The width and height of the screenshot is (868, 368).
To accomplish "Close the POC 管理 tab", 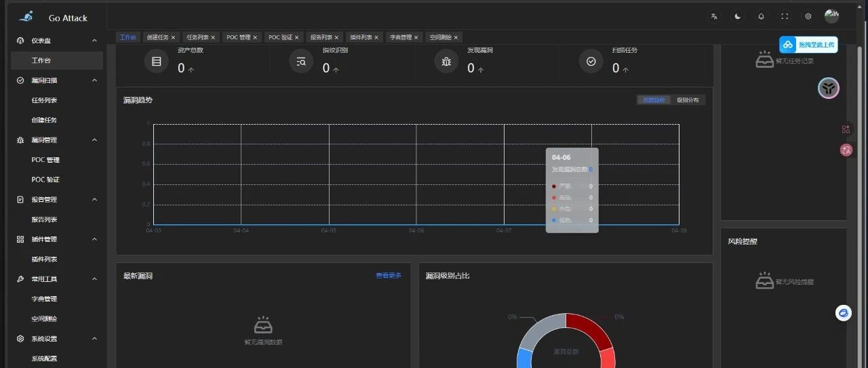I will (255, 37).
